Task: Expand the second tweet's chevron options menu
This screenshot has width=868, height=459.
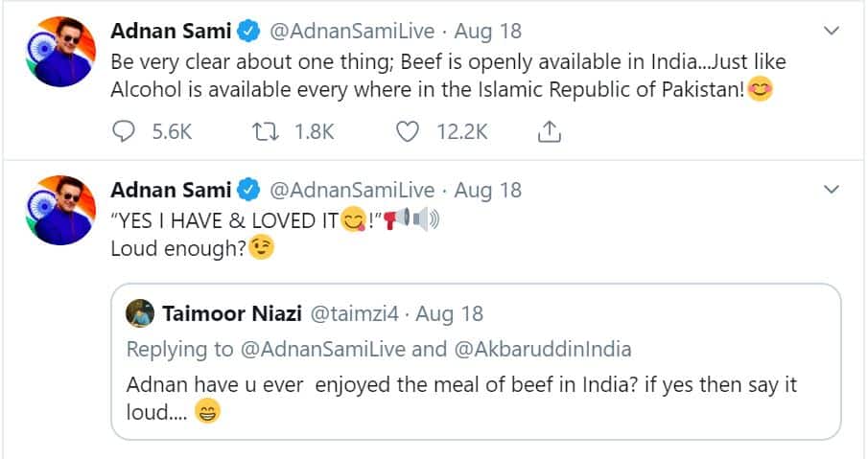Action: tap(832, 190)
